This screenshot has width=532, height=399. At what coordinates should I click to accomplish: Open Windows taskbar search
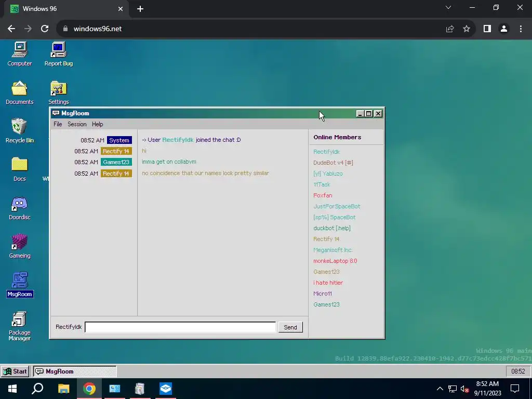point(37,389)
